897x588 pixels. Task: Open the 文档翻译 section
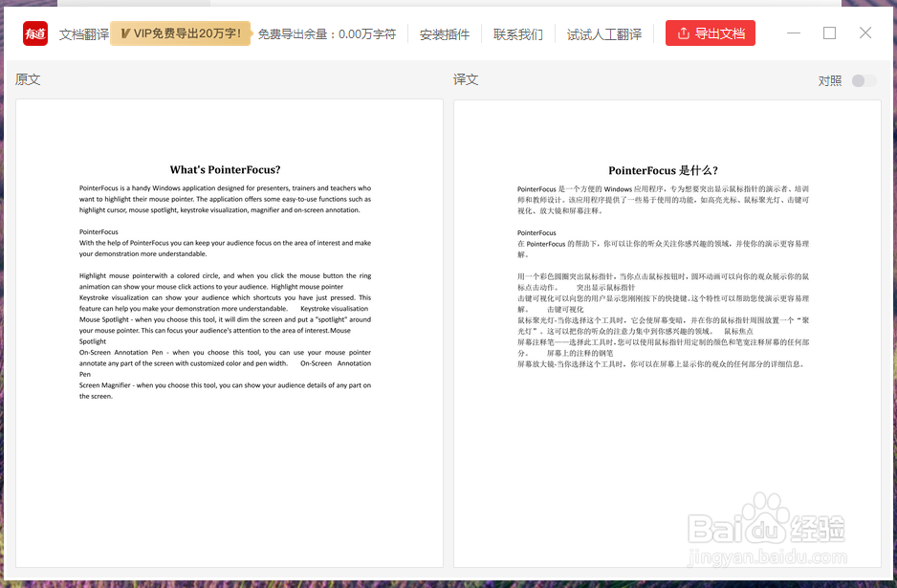(x=83, y=34)
